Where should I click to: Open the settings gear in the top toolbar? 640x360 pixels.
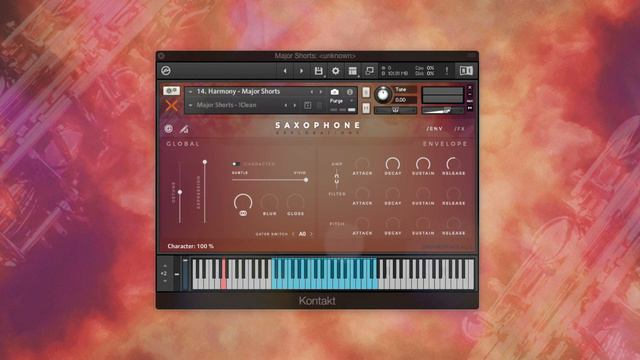336,71
